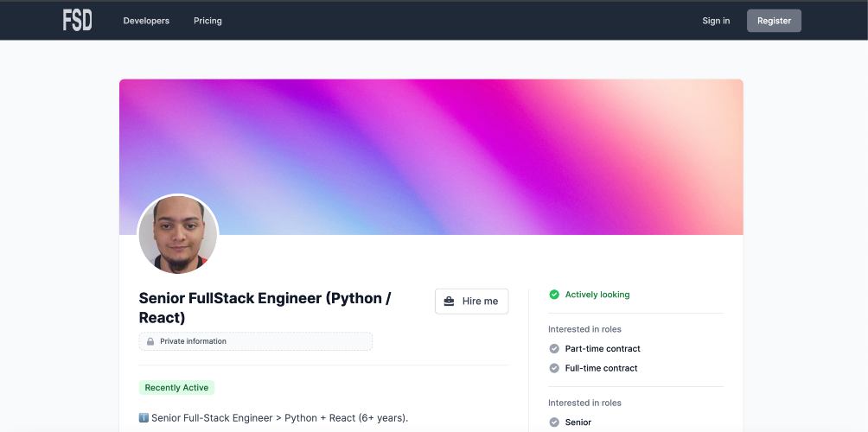Click the Hire me button

click(x=472, y=301)
